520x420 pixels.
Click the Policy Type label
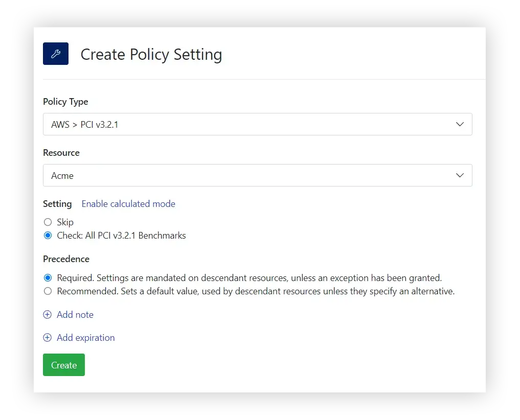[x=65, y=102]
